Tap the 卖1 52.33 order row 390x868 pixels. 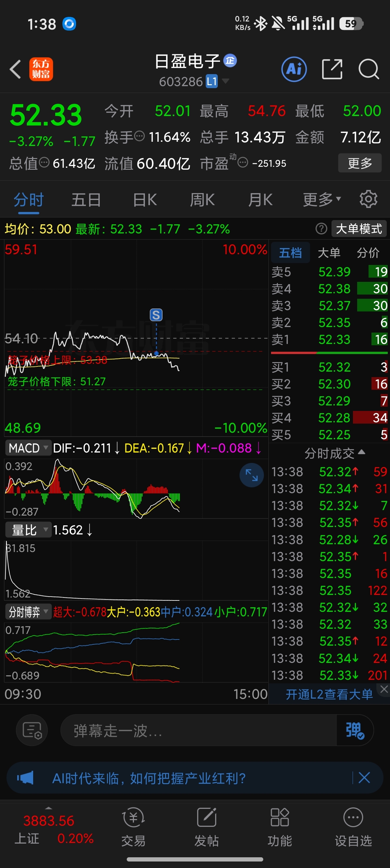click(x=329, y=339)
